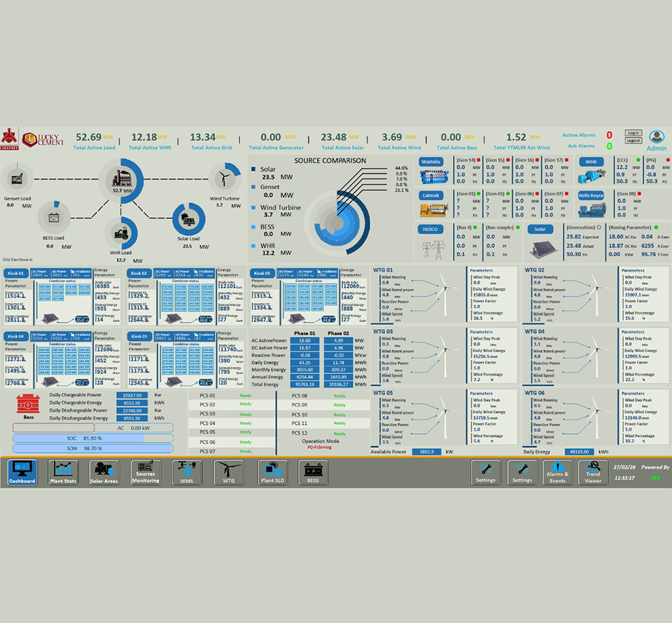Click the Login button
Image resolution: width=672 pixels, height=623 pixels.
point(633,133)
